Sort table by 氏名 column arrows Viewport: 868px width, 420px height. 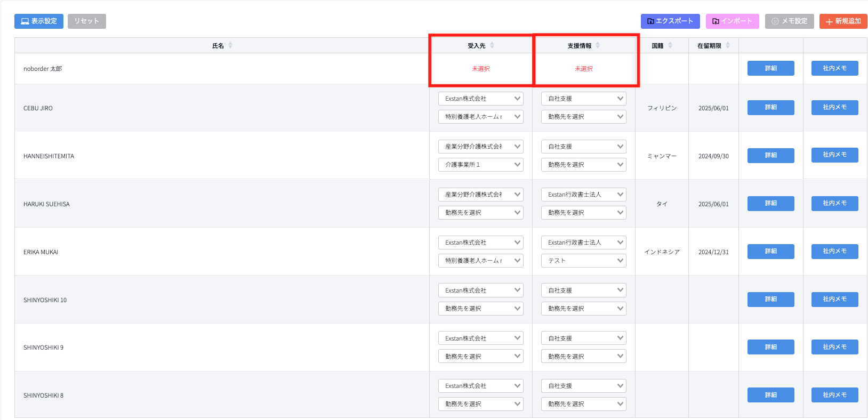click(230, 46)
